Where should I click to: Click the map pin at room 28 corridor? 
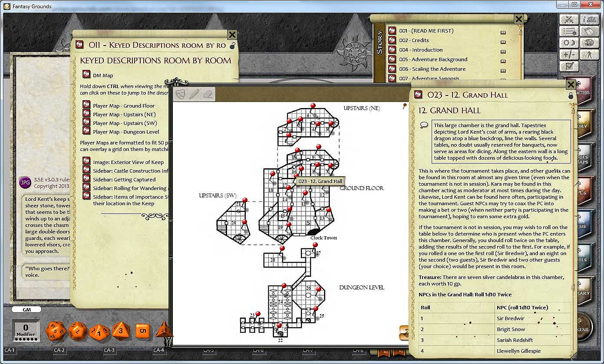click(x=282, y=249)
